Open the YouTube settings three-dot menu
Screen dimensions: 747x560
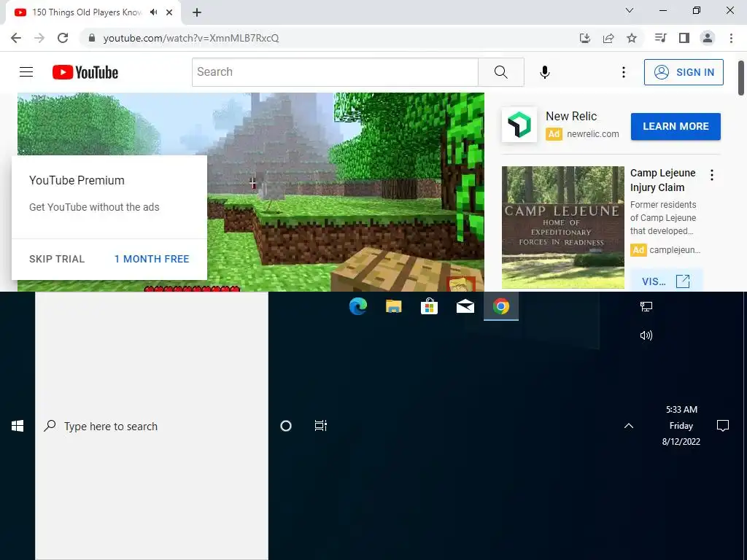(x=624, y=72)
